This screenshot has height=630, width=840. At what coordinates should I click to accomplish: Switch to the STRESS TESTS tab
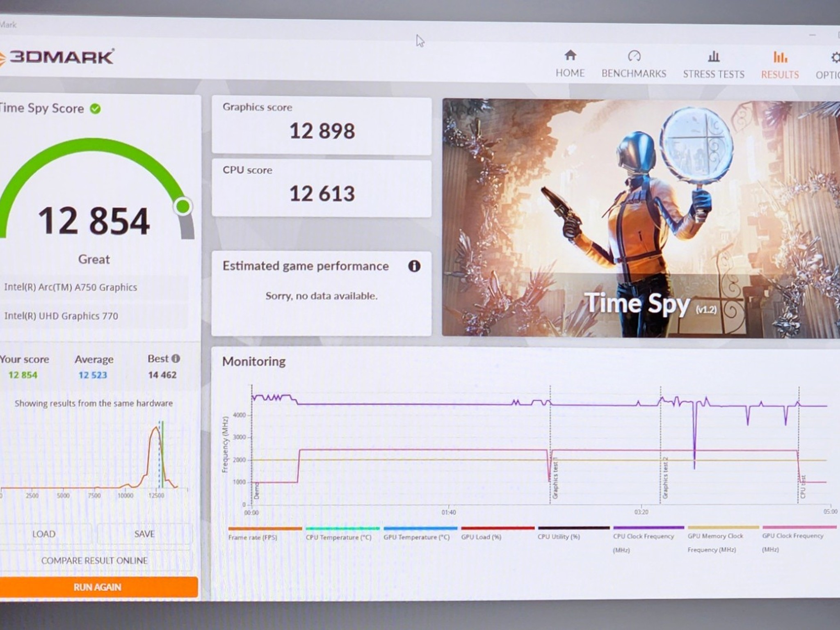714,74
